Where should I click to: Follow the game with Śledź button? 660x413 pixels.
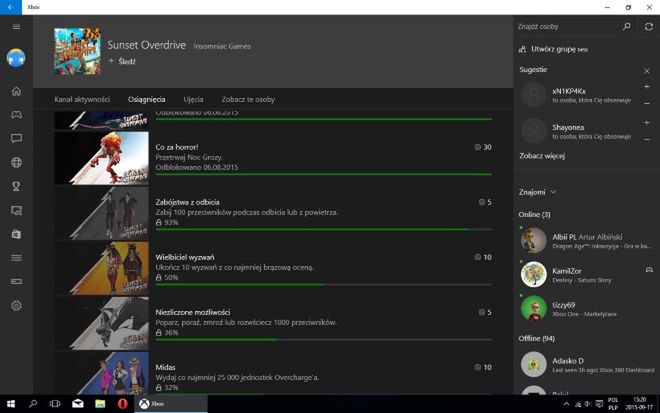(122, 61)
